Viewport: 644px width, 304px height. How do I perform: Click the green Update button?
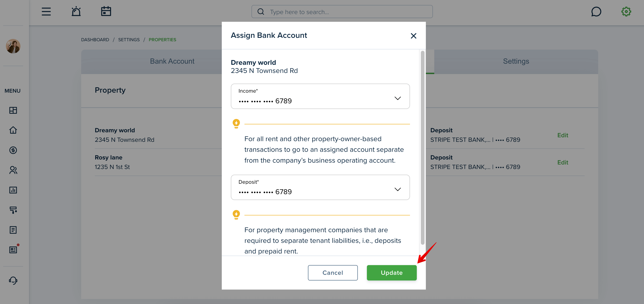391,273
